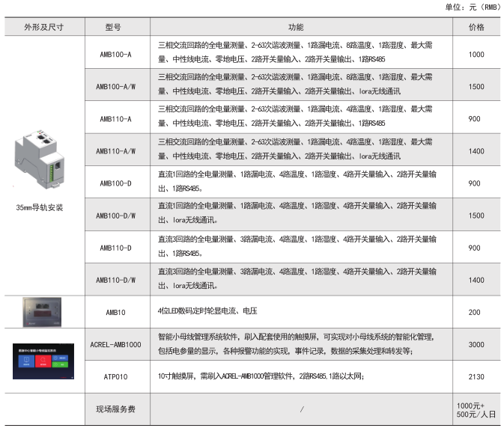Click the AMB10 LED display product image
Screen dimensions: 504x431
(x=43, y=311)
